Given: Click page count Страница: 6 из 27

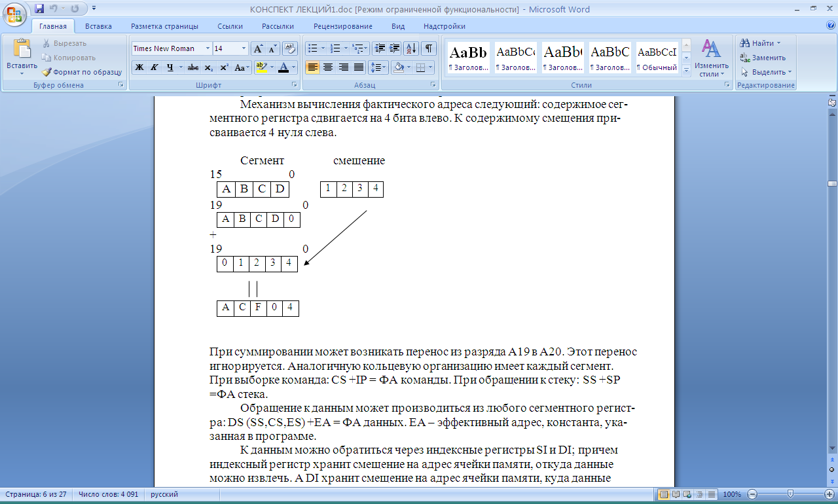Looking at the screenshot, I should tap(37, 494).
